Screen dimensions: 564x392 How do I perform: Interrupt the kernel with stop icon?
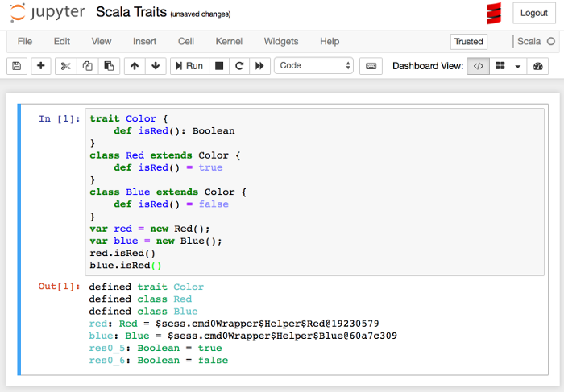[x=219, y=66]
